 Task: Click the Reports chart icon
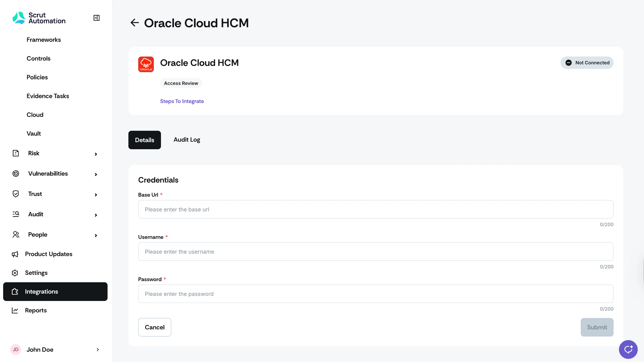click(x=15, y=310)
